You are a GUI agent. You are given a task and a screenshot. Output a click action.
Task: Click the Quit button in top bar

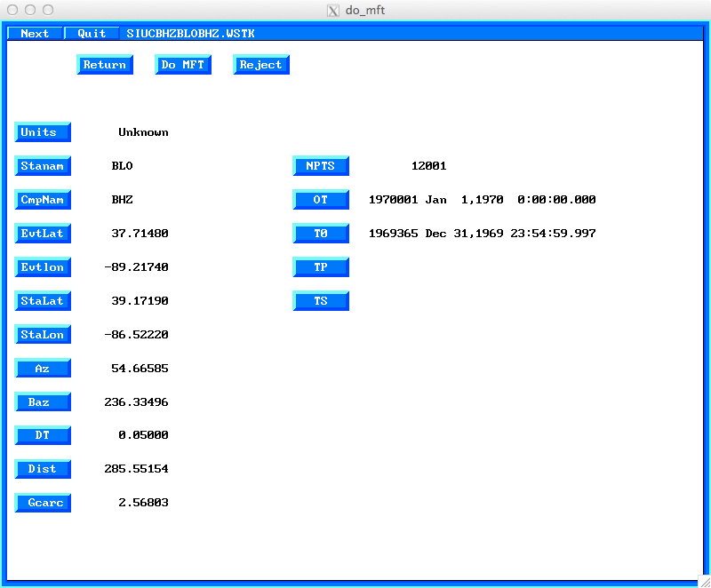click(92, 34)
